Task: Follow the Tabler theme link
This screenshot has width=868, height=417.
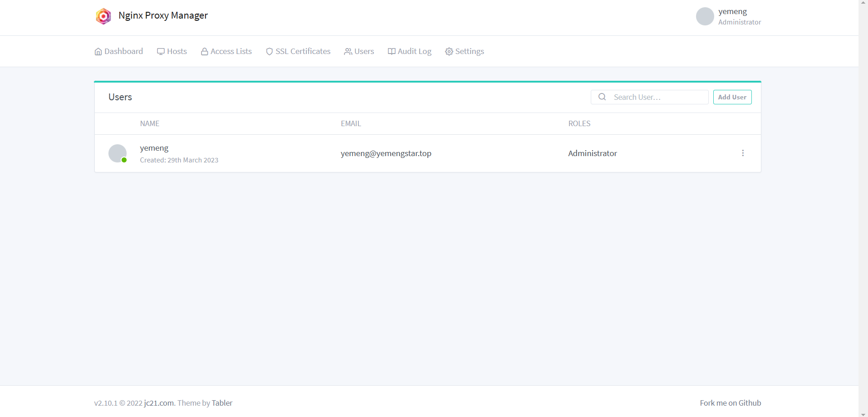Action: pos(222,403)
